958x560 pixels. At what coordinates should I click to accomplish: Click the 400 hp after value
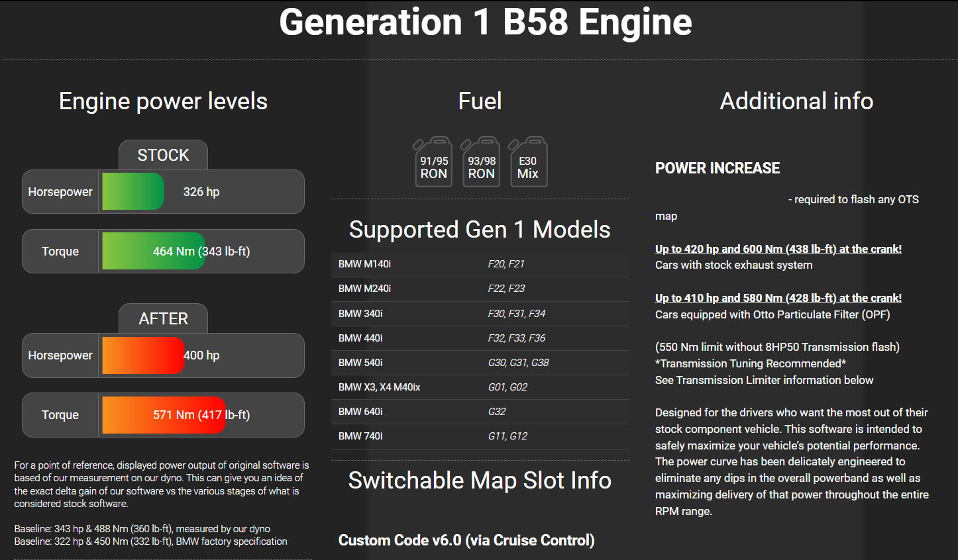pos(201,355)
